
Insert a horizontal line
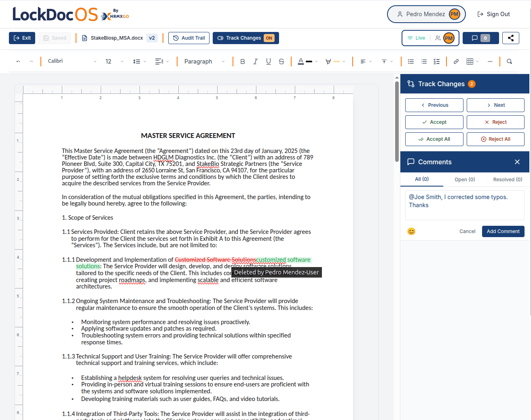(490, 62)
